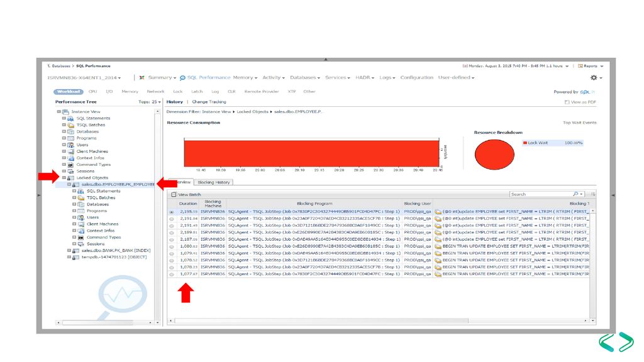Click the Lock Wait red legend swatch
Image resolution: width=644 pixels, height=362 pixels.
[525, 143]
